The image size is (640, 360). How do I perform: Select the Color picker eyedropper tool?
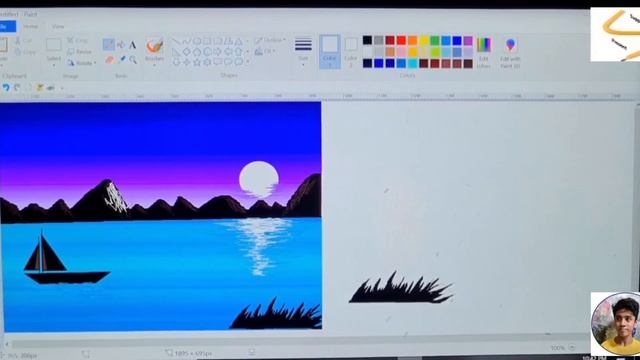pyautogui.click(x=122, y=60)
